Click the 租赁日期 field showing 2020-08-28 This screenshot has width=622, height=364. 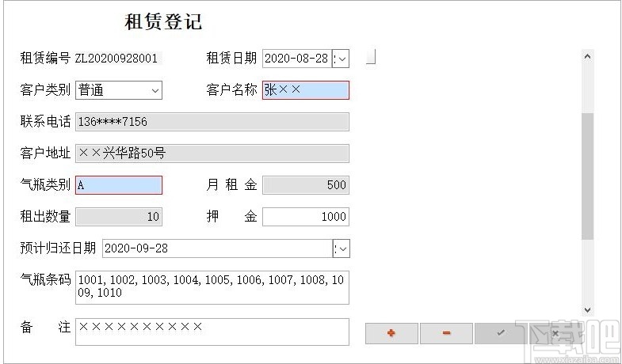click(296, 59)
